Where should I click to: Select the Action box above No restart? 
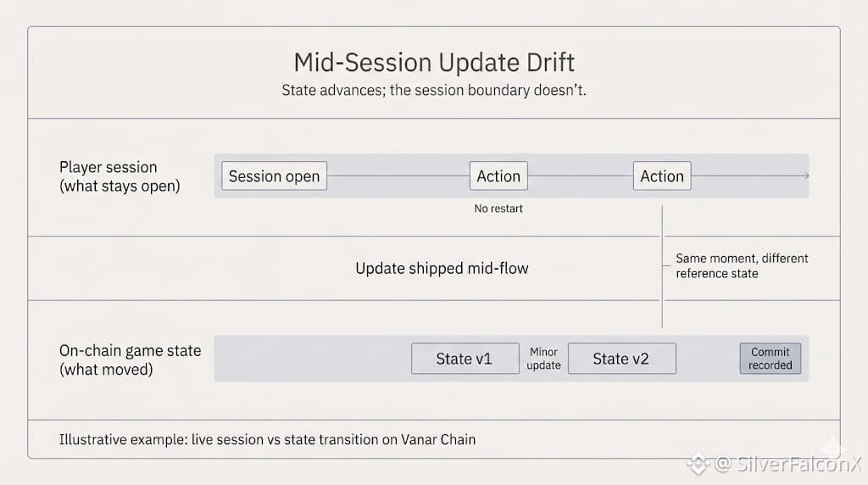498,176
